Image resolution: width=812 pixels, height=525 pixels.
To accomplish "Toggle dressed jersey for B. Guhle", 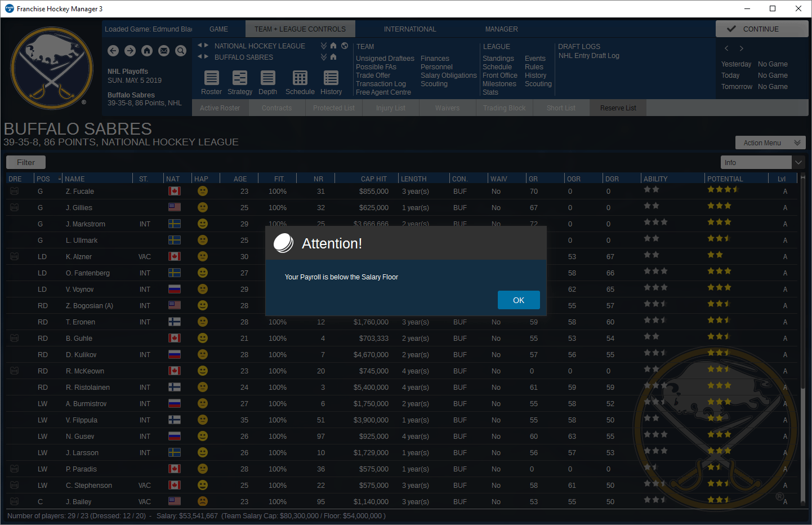I will pyautogui.click(x=15, y=339).
